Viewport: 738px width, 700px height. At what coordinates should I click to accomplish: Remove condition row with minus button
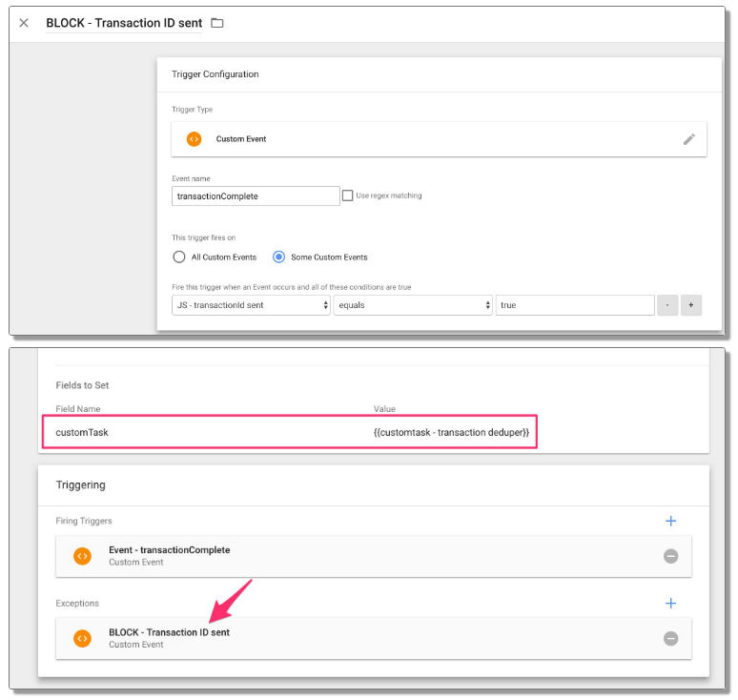point(667,305)
